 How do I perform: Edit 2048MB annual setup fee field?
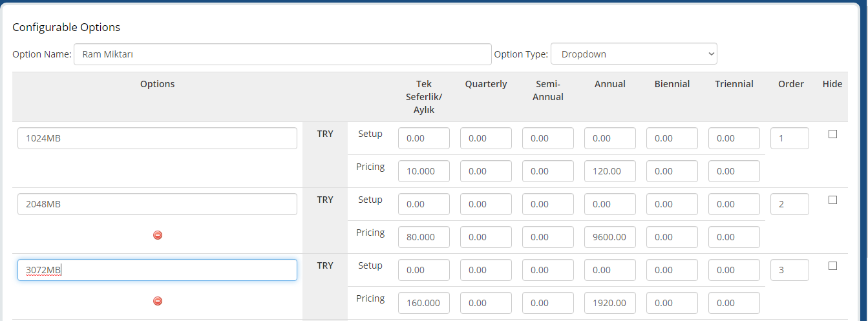coord(610,204)
